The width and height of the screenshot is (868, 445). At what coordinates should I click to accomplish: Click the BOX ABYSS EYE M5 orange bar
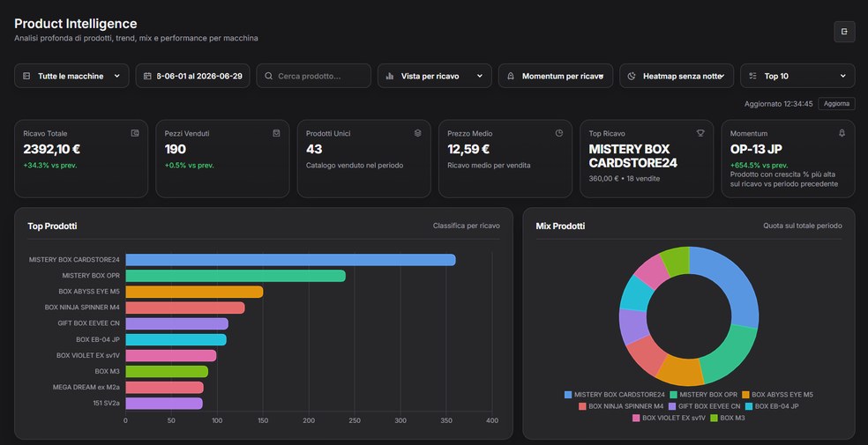[x=194, y=292]
